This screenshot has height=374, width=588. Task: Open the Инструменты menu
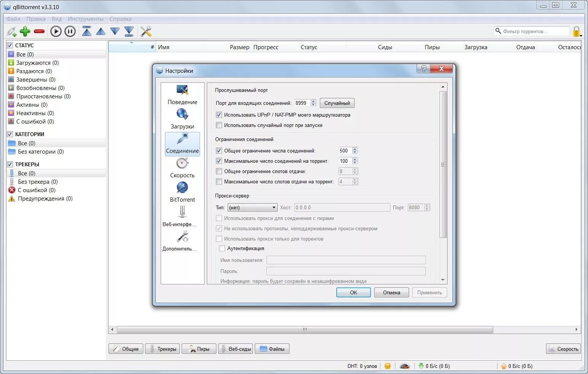(x=85, y=19)
